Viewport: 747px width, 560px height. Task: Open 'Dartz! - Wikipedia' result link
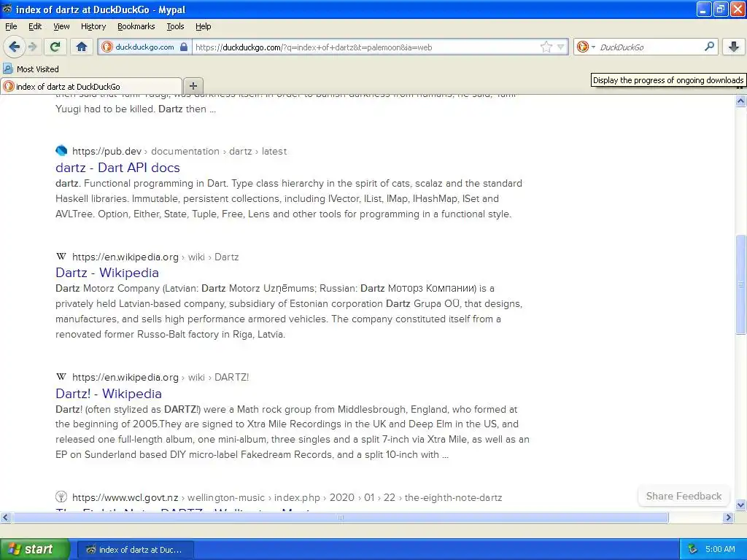(x=109, y=394)
